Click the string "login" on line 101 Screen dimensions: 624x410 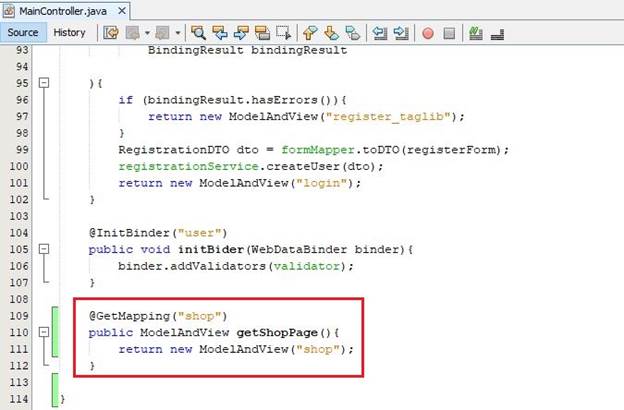point(322,183)
